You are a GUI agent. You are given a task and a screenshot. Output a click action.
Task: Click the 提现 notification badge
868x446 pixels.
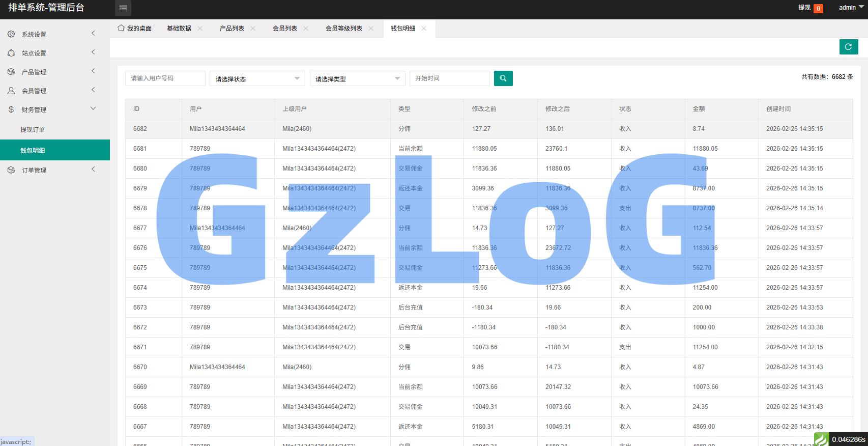(x=818, y=8)
